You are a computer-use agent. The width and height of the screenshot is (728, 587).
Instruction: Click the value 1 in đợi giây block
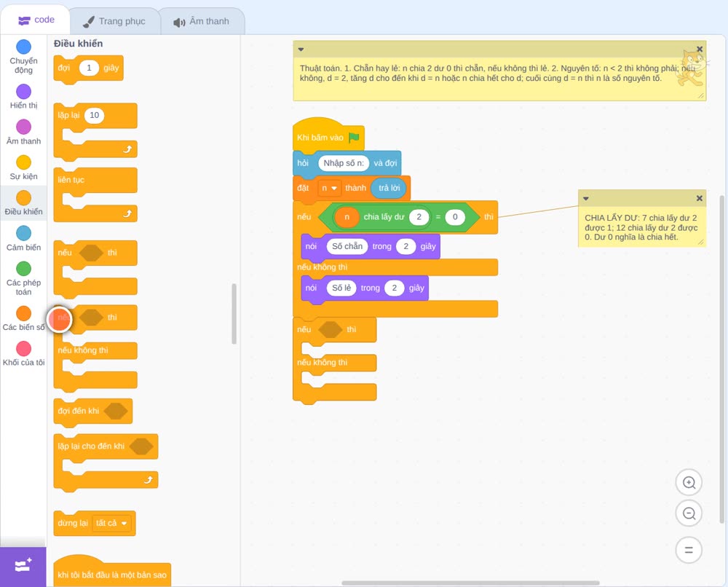[x=89, y=68]
